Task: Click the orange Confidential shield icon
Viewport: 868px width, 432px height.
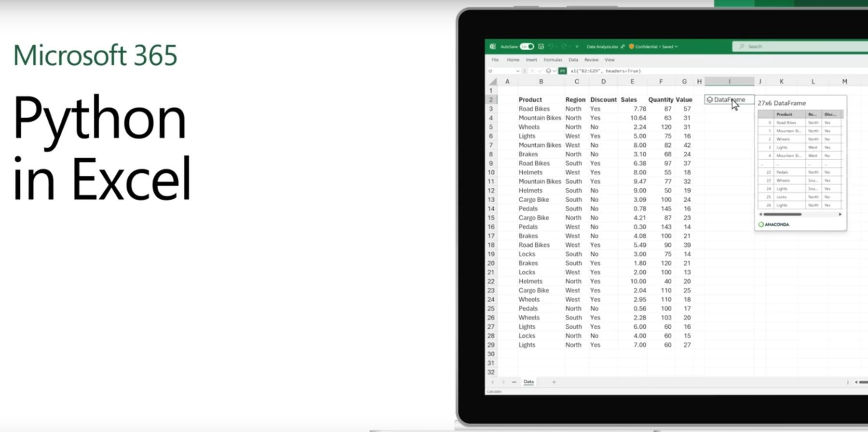Action: (x=631, y=46)
